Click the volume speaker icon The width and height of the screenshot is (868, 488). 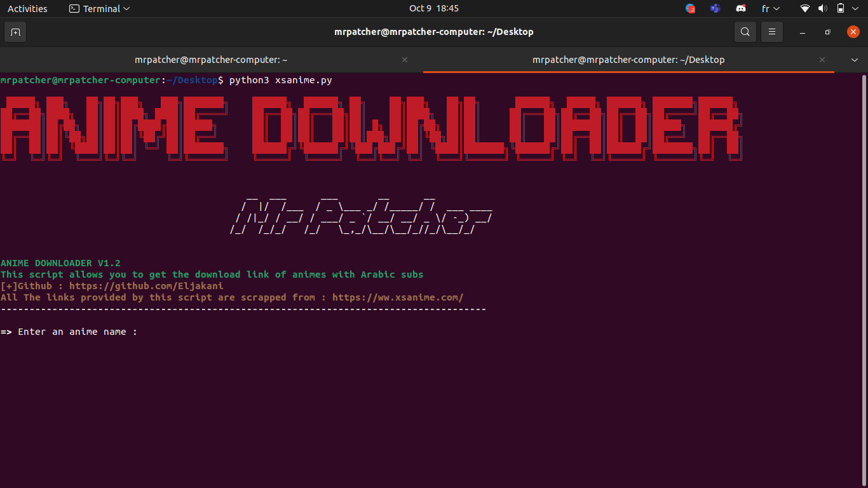[823, 8]
